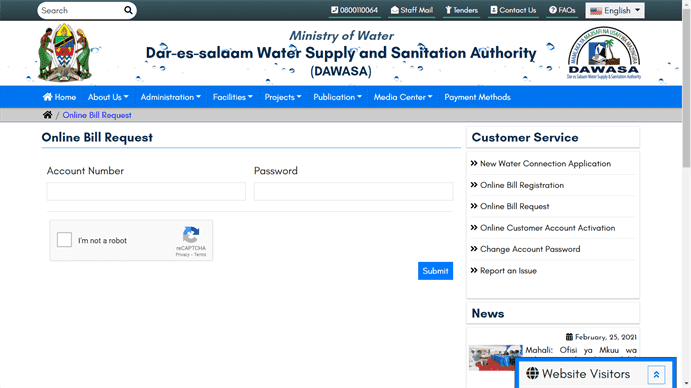Open the FAQs link

click(x=562, y=10)
